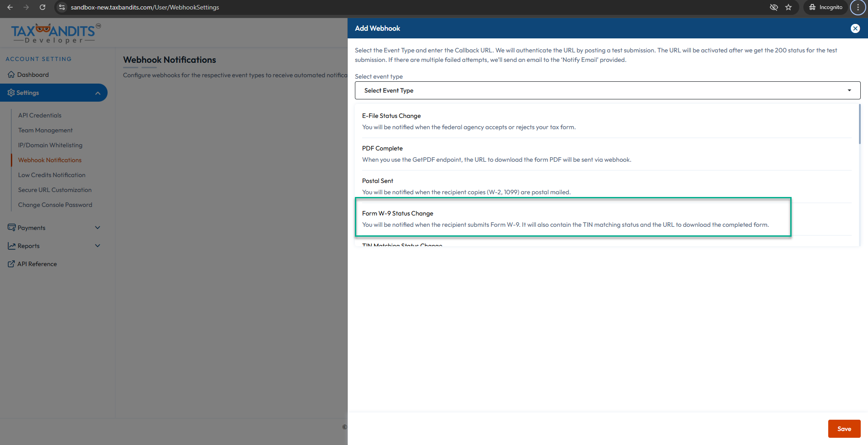Click the Add Webhook panel title
This screenshot has width=868, height=445.
pyautogui.click(x=377, y=28)
